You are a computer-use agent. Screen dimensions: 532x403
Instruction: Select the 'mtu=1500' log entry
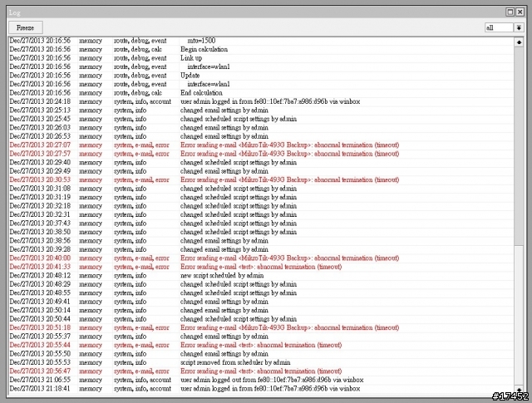(x=261, y=41)
